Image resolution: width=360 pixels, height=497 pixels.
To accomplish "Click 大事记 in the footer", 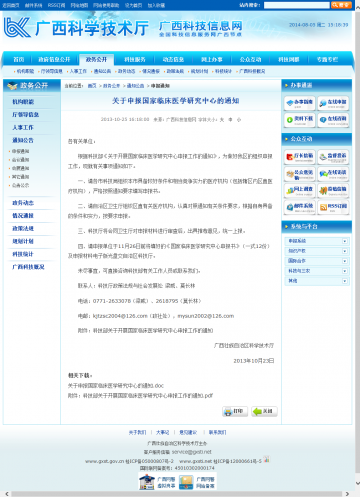I will pos(163,432).
